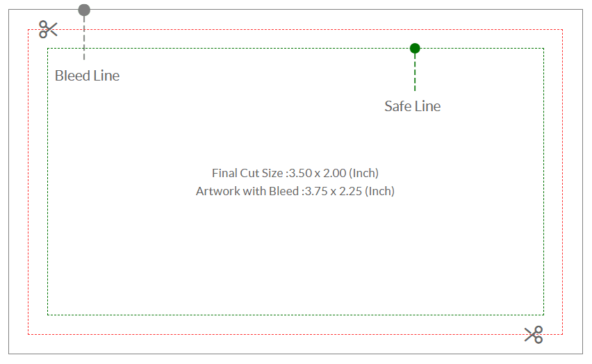The height and width of the screenshot is (364, 592).
Task: Select the green circular Safe Line marker
Action: point(415,49)
